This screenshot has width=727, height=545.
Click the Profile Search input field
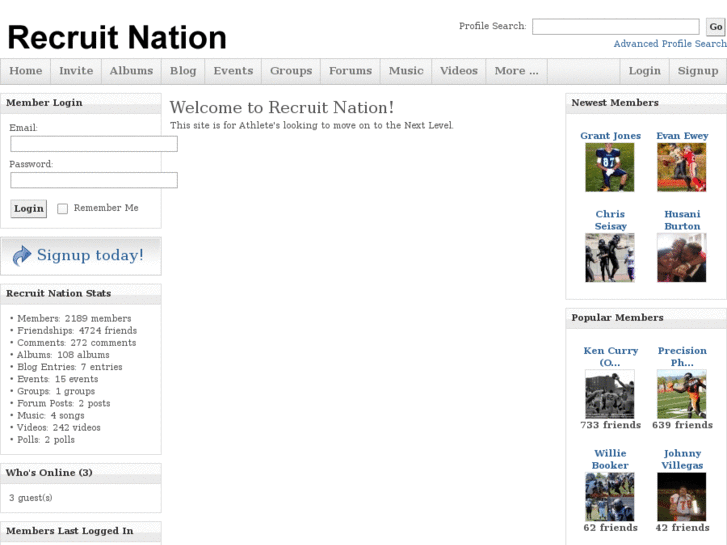616,27
